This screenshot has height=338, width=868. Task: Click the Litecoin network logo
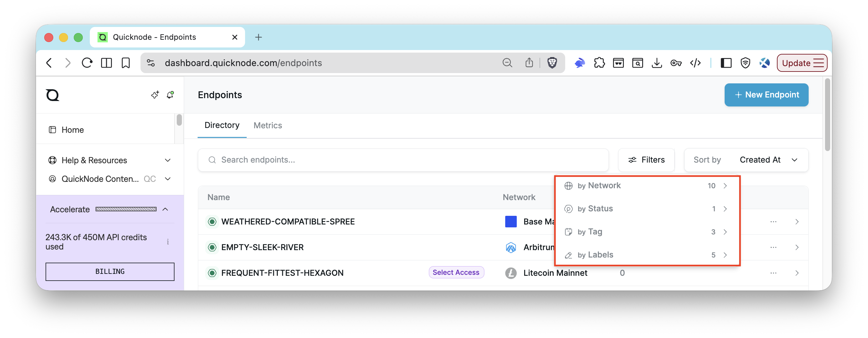(x=511, y=273)
